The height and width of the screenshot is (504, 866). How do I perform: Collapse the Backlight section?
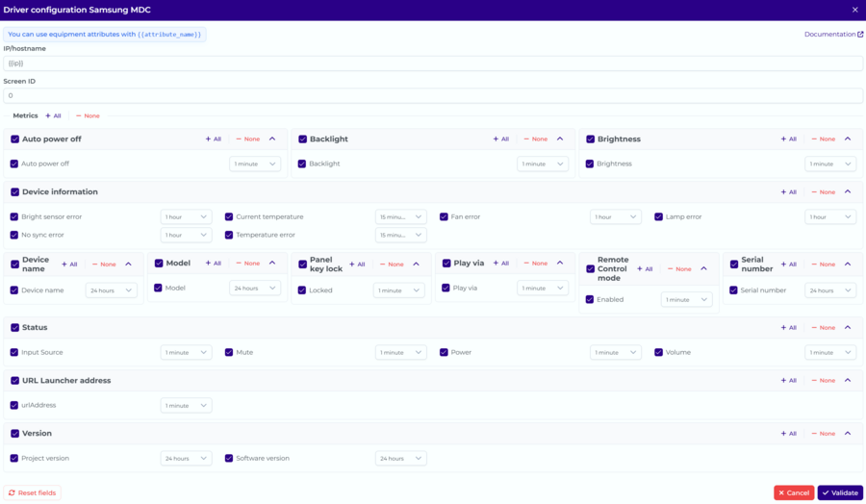(x=560, y=139)
